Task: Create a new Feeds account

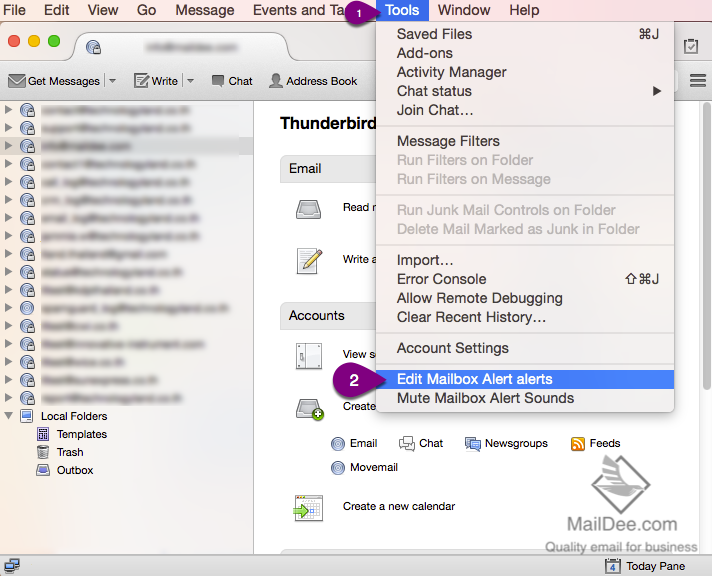Action: [595, 443]
